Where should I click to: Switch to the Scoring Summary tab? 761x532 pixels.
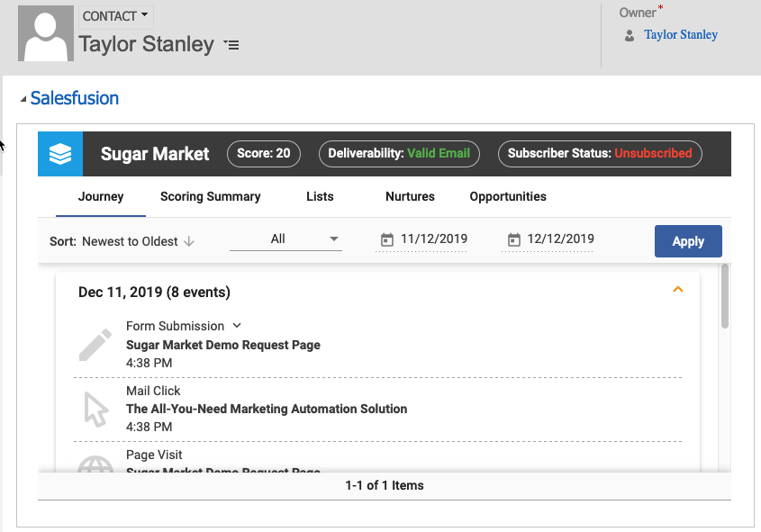(x=210, y=196)
